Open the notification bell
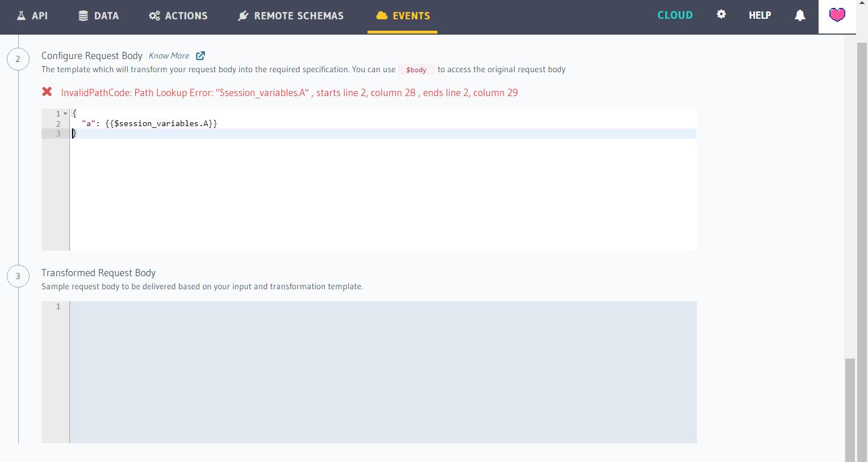 tap(800, 15)
